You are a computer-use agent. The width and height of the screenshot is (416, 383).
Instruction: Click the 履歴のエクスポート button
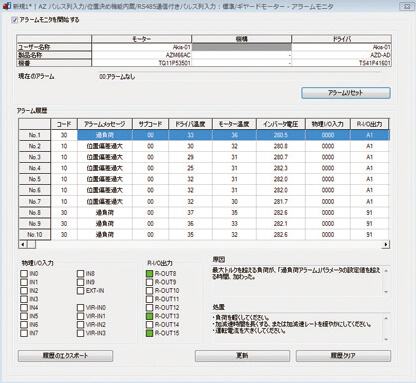coord(65,356)
